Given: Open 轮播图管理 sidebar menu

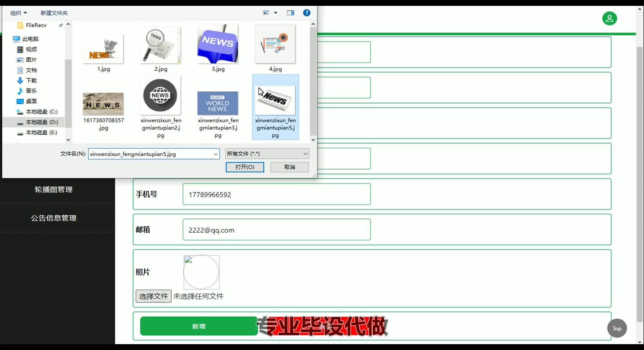Looking at the screenshot, I should tap(54, 190).
